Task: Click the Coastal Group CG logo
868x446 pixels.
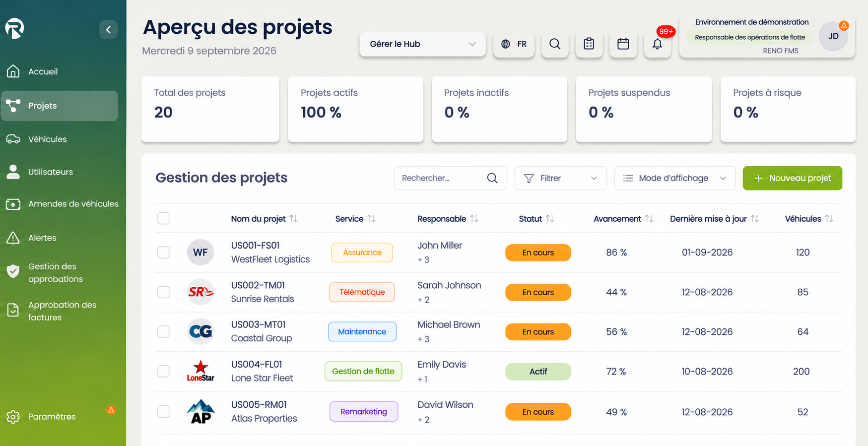Action: (x=200, y=331)
